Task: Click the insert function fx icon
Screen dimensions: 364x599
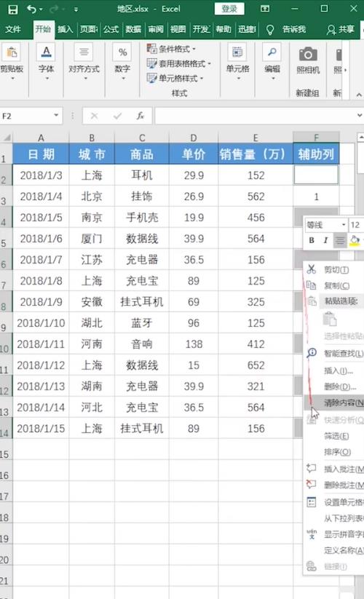Action: coord(141,116)
